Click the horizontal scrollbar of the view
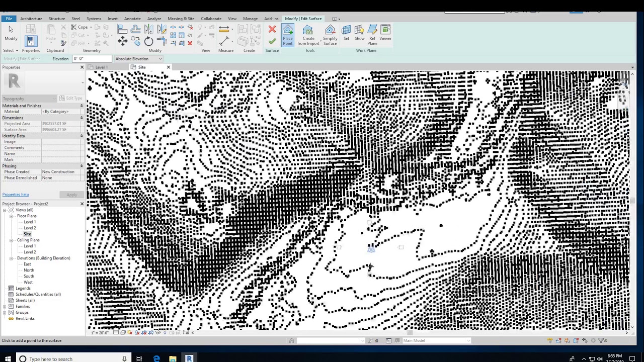The height and width of the screenshot is (362, 644). (410, 332)
